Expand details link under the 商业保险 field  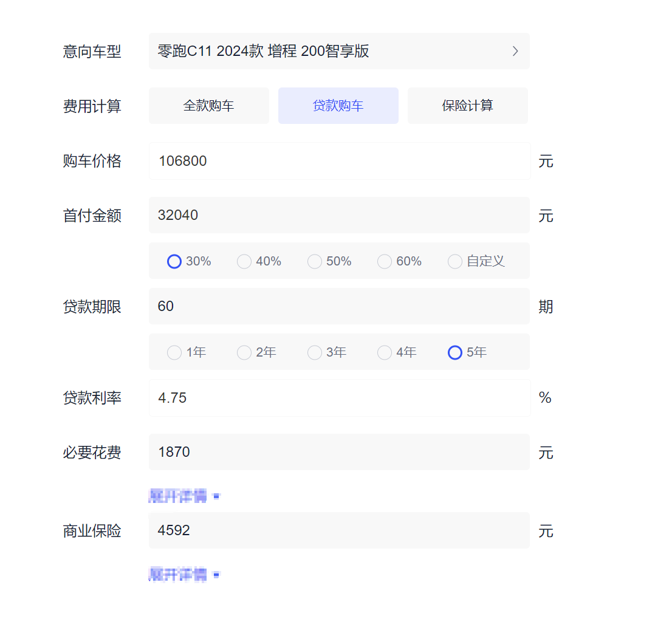click(184, 575)
